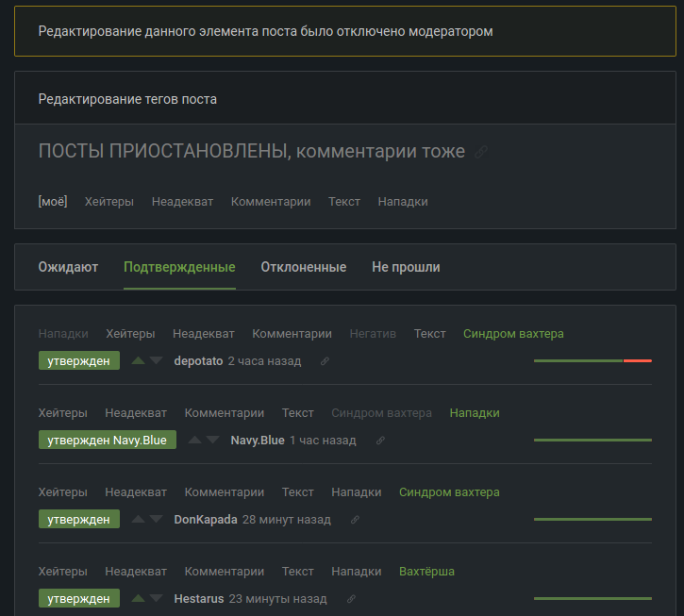Click the 'утвержден Navy.Blue' status badge

[x=107, y=440]
